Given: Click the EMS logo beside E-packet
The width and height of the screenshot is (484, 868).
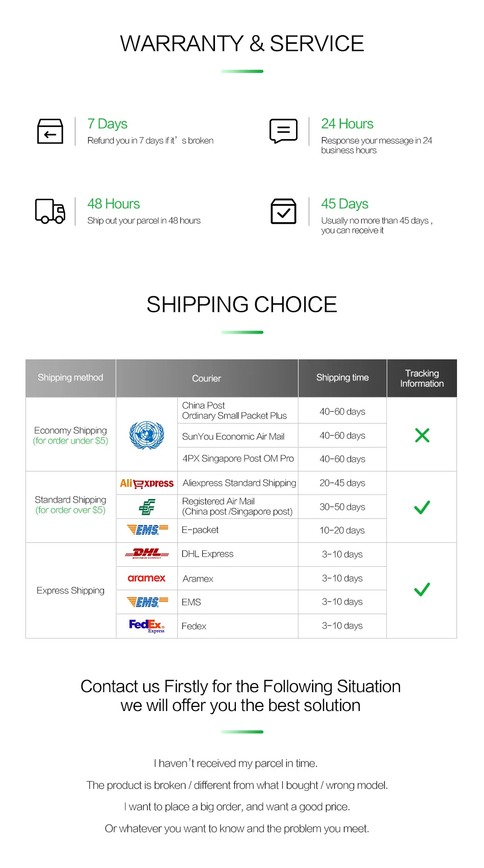Looking at the screenshot, I should tap(147, 530).
